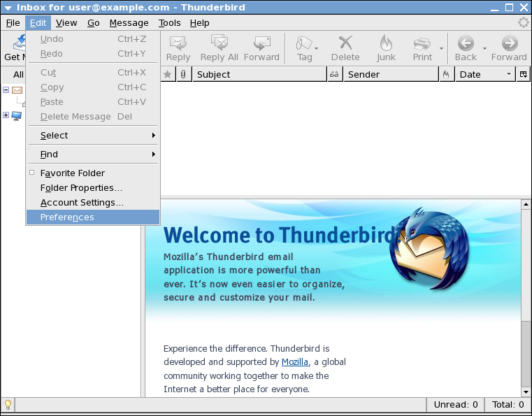Expand the Local Folders tree node

[x=6, y=115]
